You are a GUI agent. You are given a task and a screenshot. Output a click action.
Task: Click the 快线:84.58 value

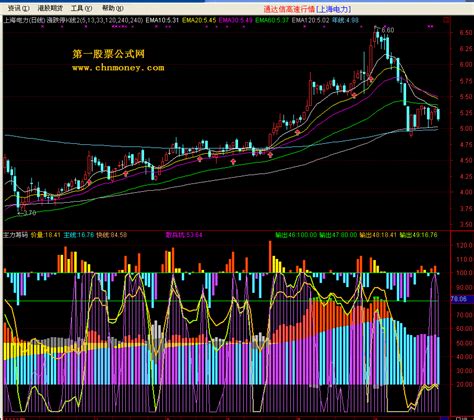112,235
